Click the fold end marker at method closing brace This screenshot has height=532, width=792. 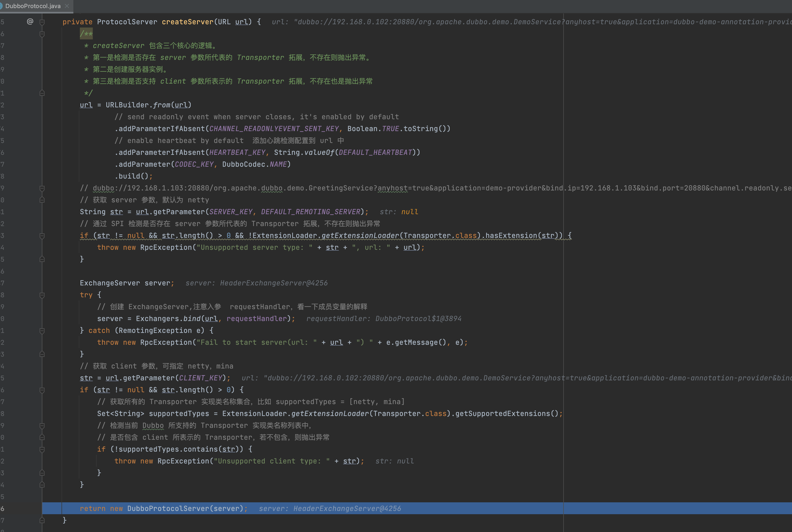tap(42, 520)
